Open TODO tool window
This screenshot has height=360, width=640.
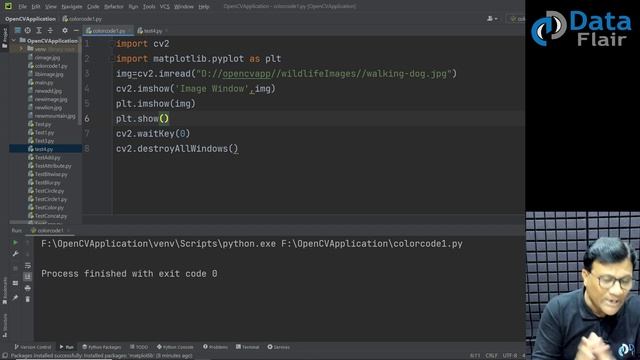click(x=139, y=347)
